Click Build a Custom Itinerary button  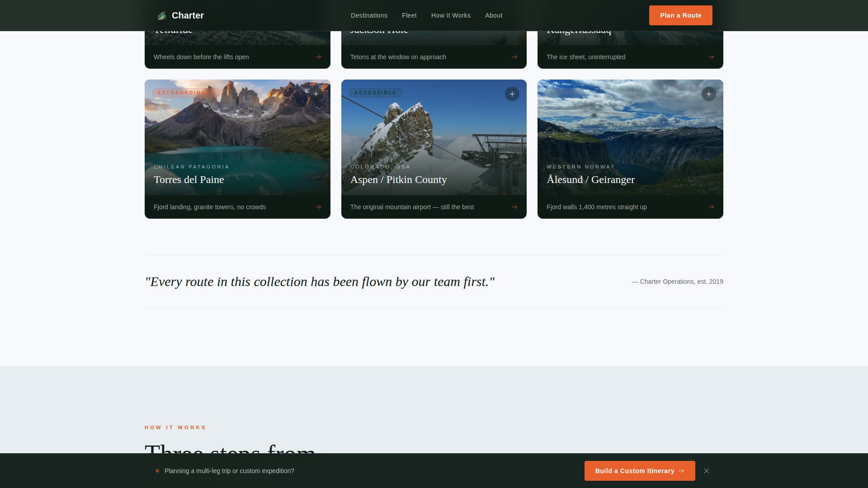pyautogui.click(x=639, y=471)
